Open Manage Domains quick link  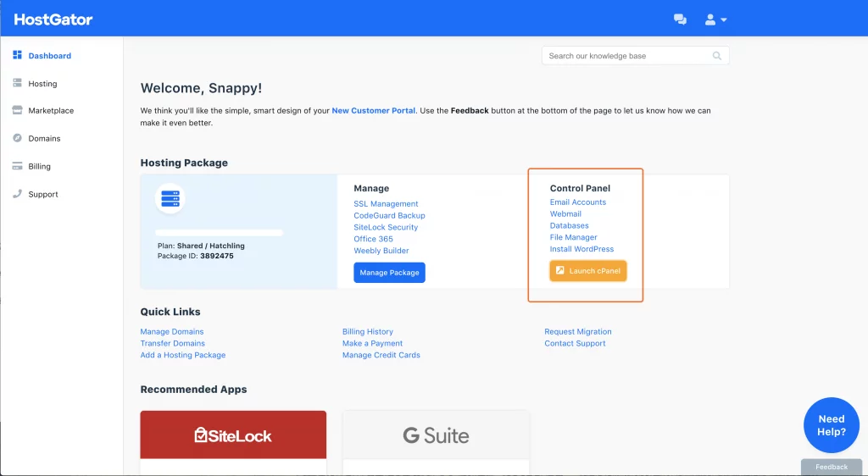pyautogui.click(x=171, y=332)
